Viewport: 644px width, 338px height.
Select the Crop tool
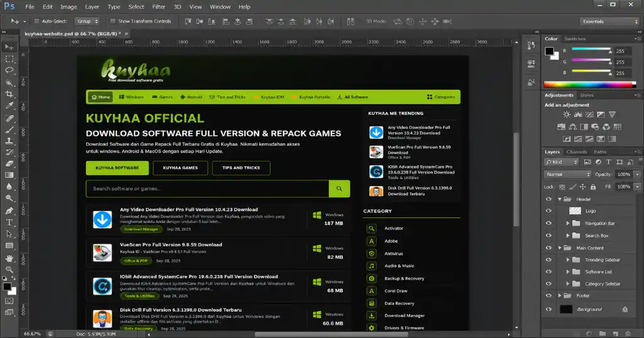pyautogui.click(x=9, y=94)
